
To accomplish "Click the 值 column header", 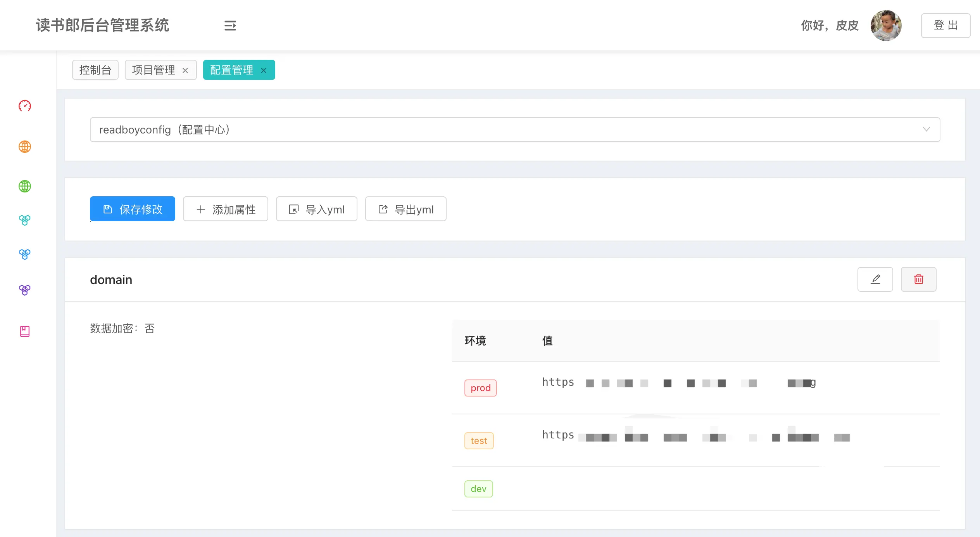I will [x=547, y=341].
